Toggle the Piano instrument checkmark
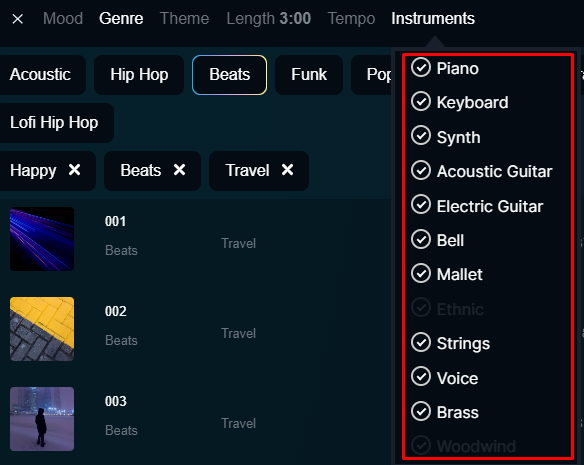 point(421,67)
